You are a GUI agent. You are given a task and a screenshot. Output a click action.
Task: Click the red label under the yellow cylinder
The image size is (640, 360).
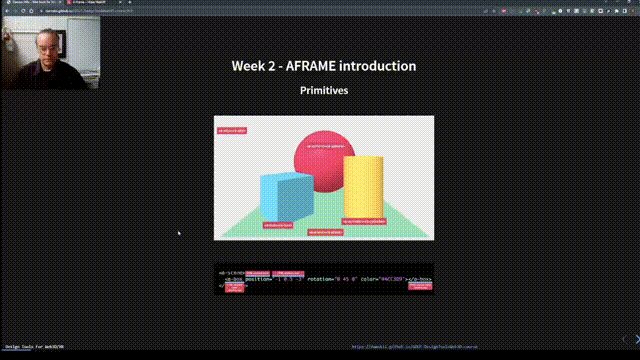pos(364,221)
